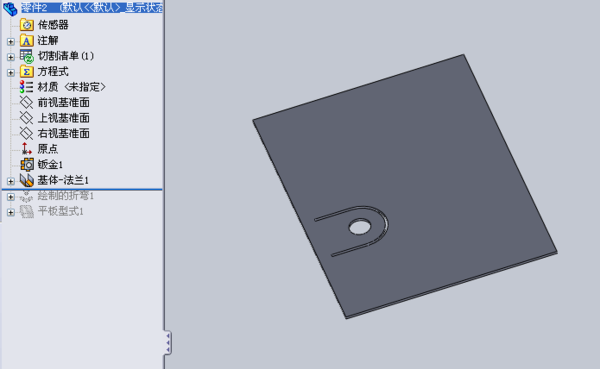Select the 原点 label
600x369 pixels.
coord(48,149)
